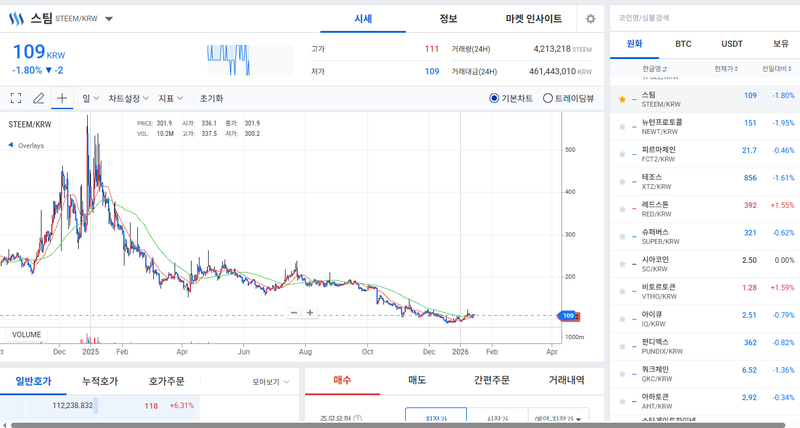Image resolution: width=800 pixels, height=428 pixels.
Task: Star the NEWT/KRW coin as favorite
Action: pyautogui.click(x=623, y=123)
